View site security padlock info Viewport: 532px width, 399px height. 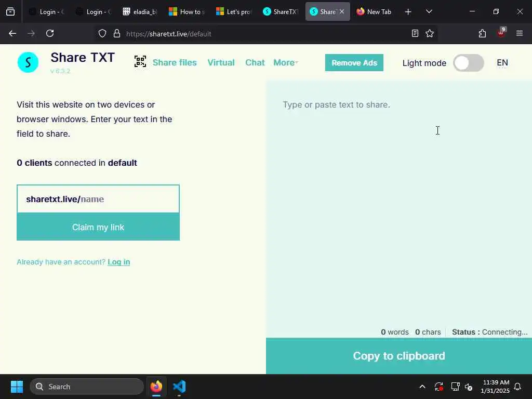[x=117, y=34]
